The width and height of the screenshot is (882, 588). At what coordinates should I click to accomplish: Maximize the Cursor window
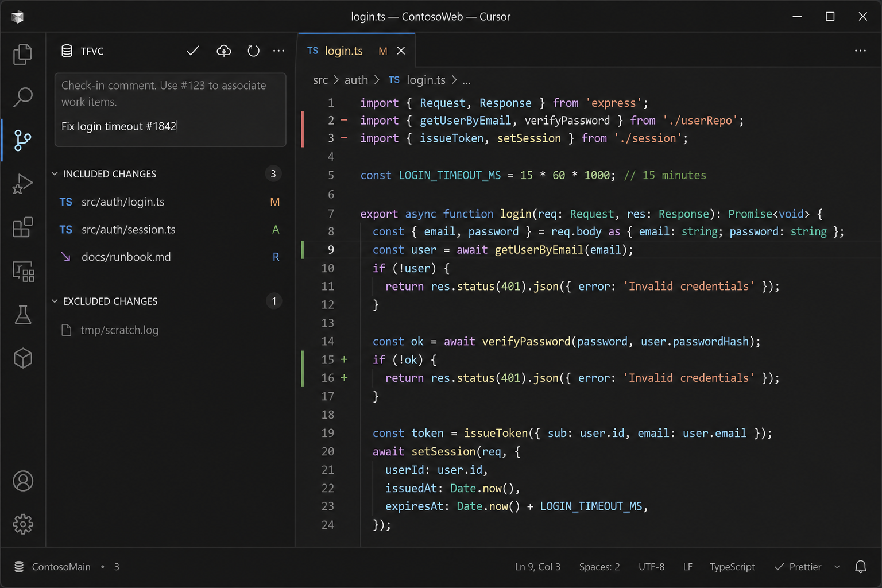click(x=830, y=17)
